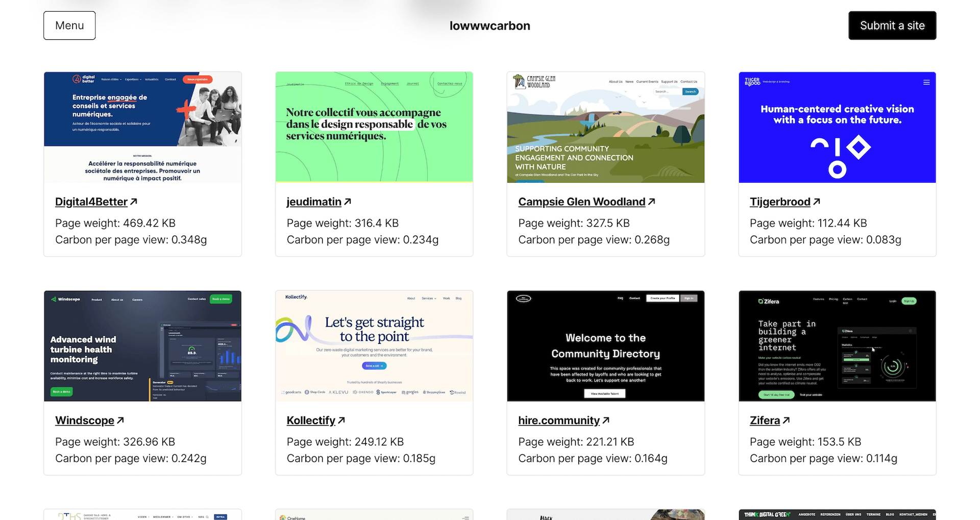Click Tijgerbrood carbon per page view 0.083g
The height and width of the screenshot is (520, 980).
[x=825, y=240]
